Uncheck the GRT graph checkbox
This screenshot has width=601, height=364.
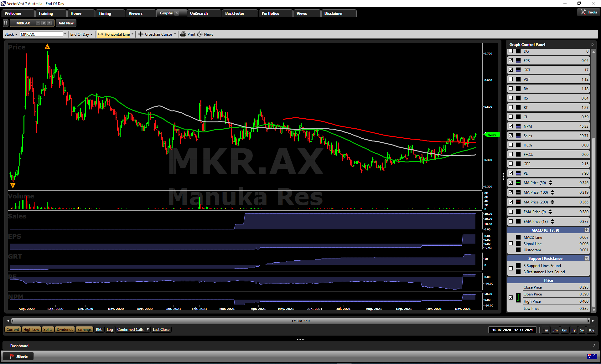point(511,70)
